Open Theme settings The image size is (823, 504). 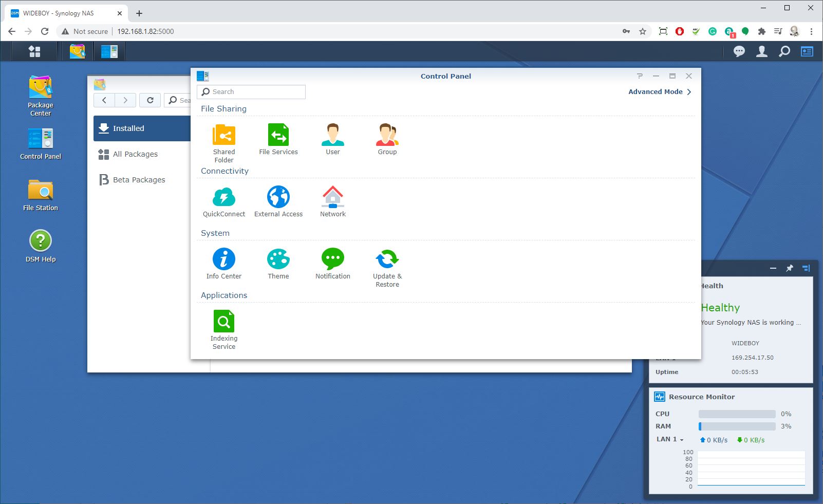(x=278, y=264)
